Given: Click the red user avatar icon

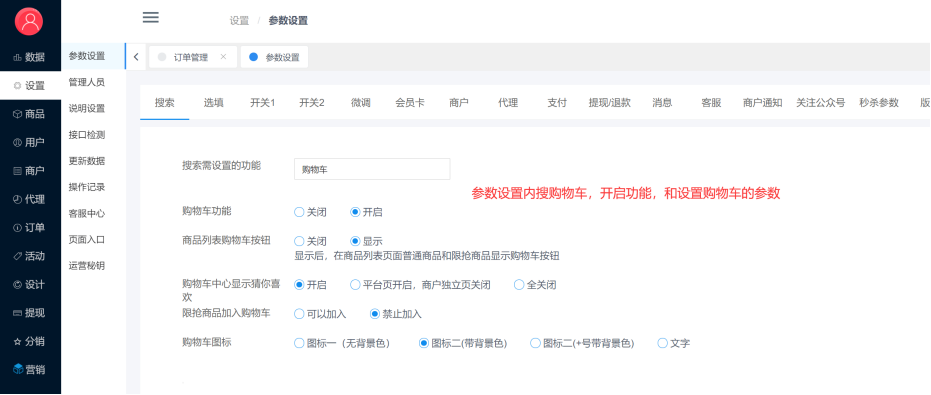Looking at the screenshot, I should [30, 22].
